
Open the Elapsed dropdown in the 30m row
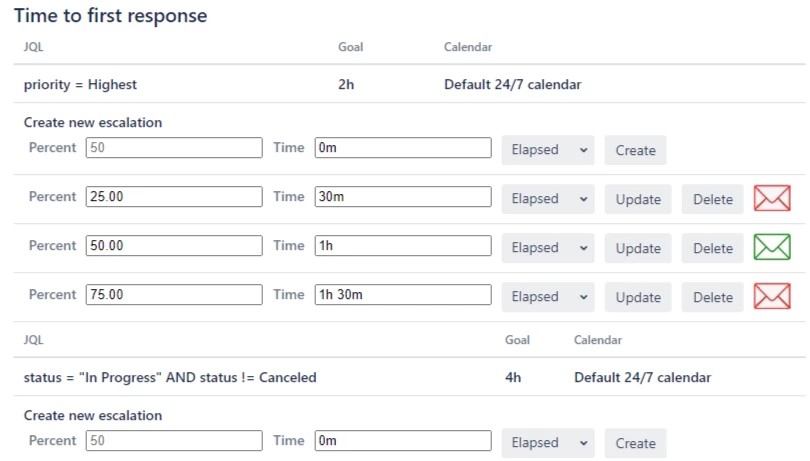click(548, 199)
